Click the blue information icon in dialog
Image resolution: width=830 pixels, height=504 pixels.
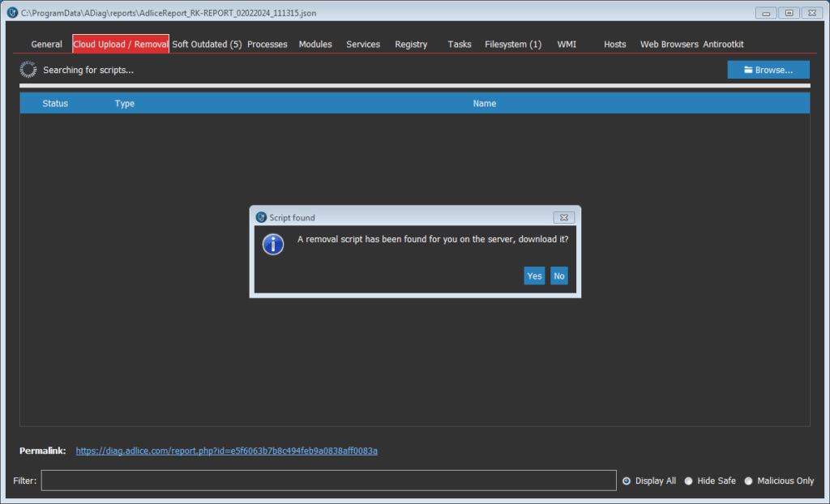273,244
